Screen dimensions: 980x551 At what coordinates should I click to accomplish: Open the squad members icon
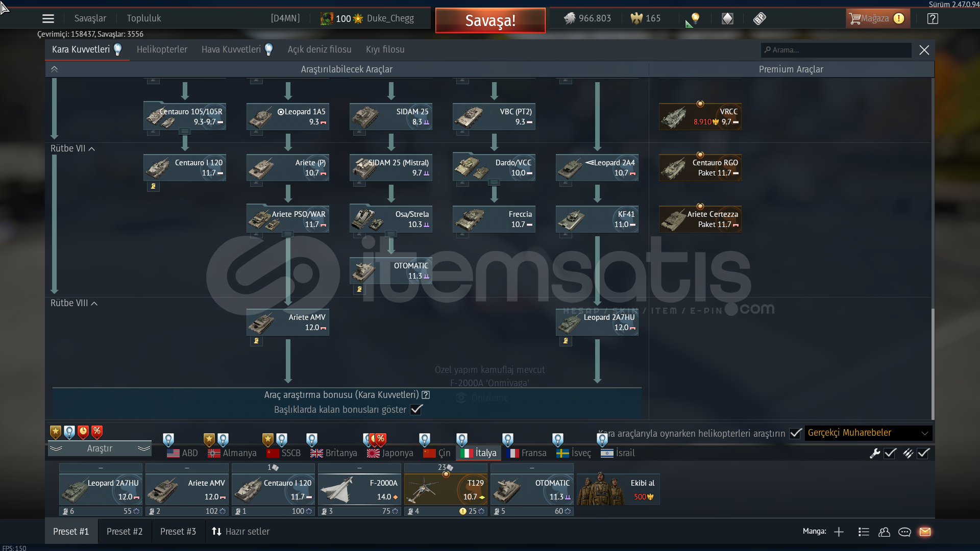[x=884, y=532]
